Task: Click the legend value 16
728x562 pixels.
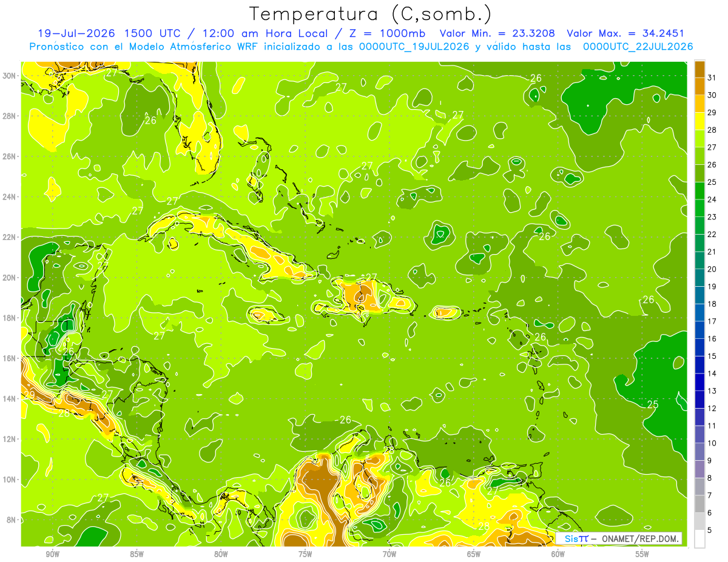Action: click(x=712, y=339)
